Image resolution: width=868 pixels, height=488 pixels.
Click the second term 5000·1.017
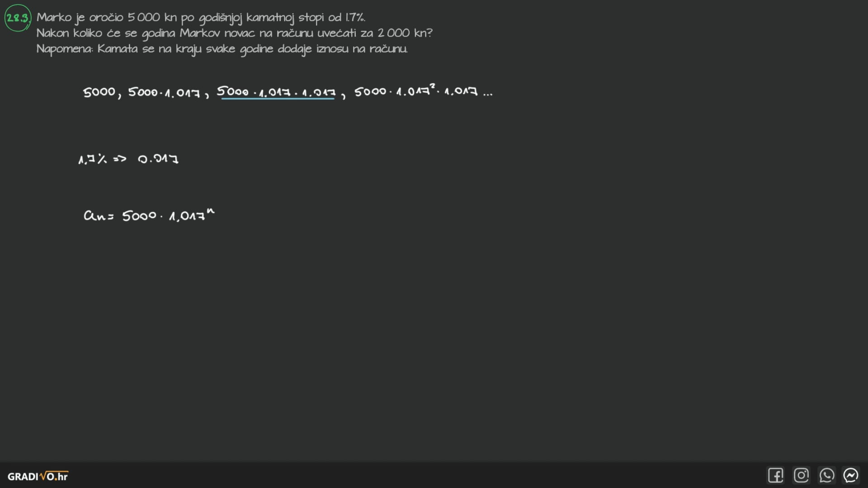pyautogui.click(x=164, y=93)
